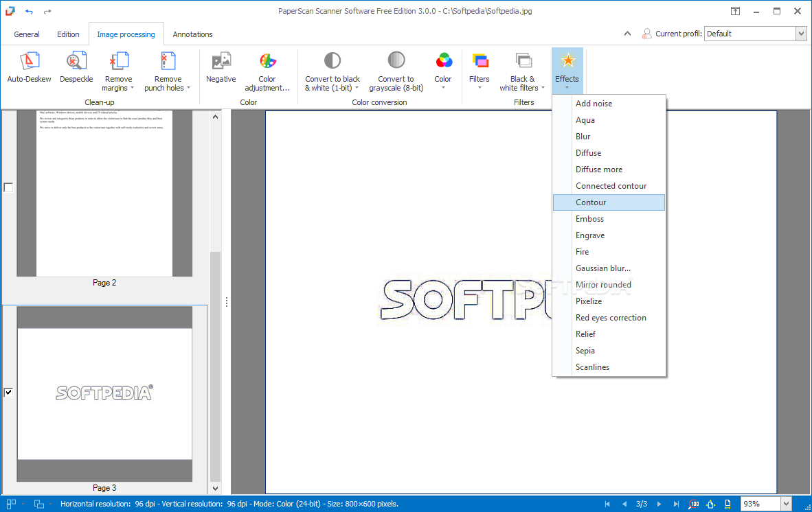Apply the Sepia effect

click(x=609, y=351)
